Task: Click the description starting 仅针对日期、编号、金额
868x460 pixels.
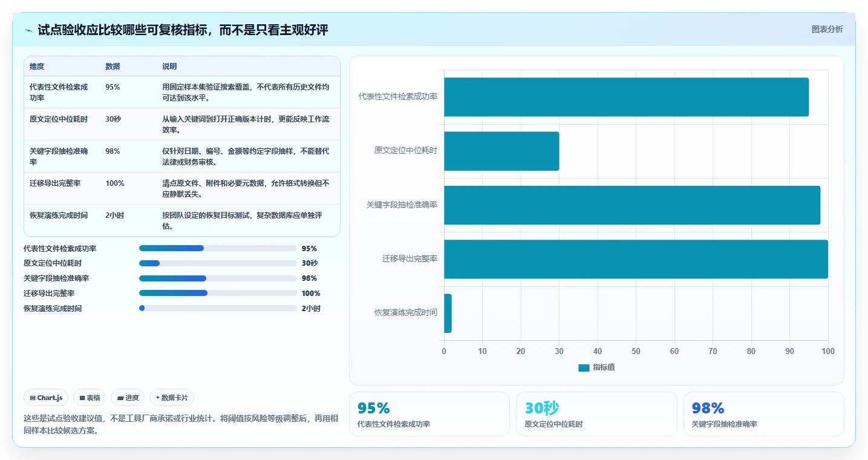Action: point(246,157)
